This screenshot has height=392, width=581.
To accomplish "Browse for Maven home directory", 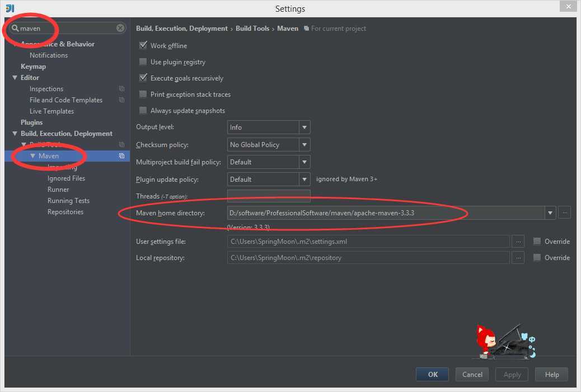I will click(564, 212).
